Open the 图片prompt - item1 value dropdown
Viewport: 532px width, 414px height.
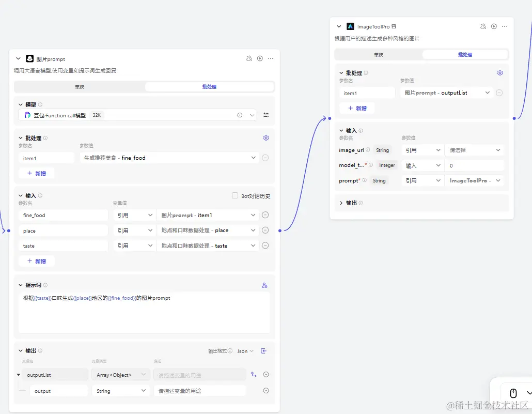208,215
